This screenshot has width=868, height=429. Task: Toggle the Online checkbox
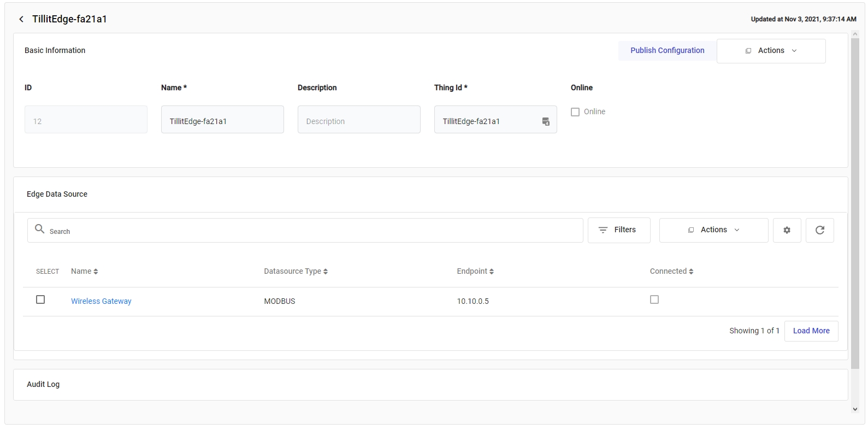(x=575, y=112)
